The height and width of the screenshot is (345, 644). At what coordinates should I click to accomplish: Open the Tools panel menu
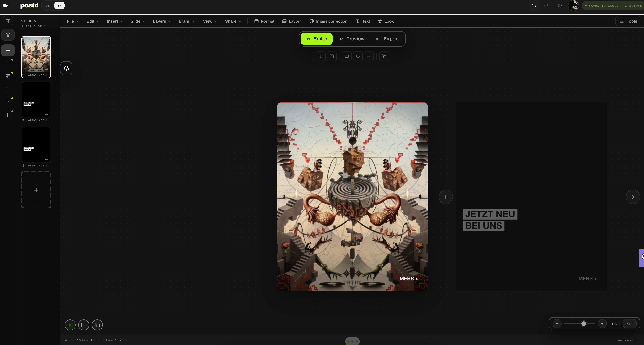(628, 21)
